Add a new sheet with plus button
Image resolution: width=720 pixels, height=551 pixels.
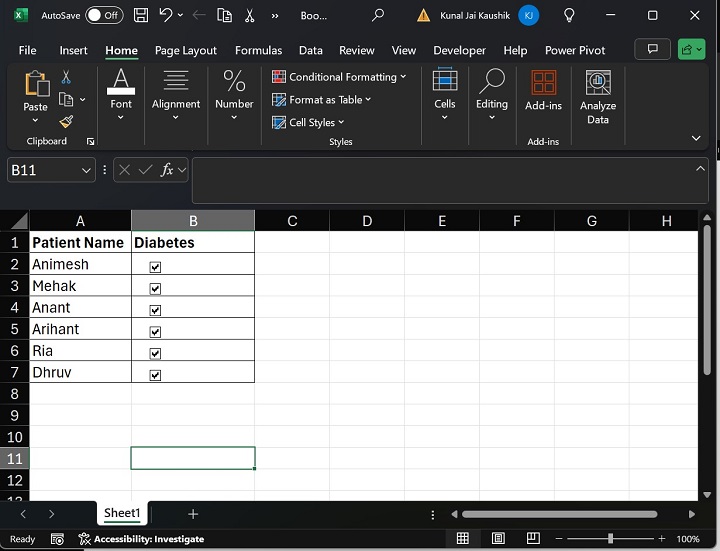(193, 514)
